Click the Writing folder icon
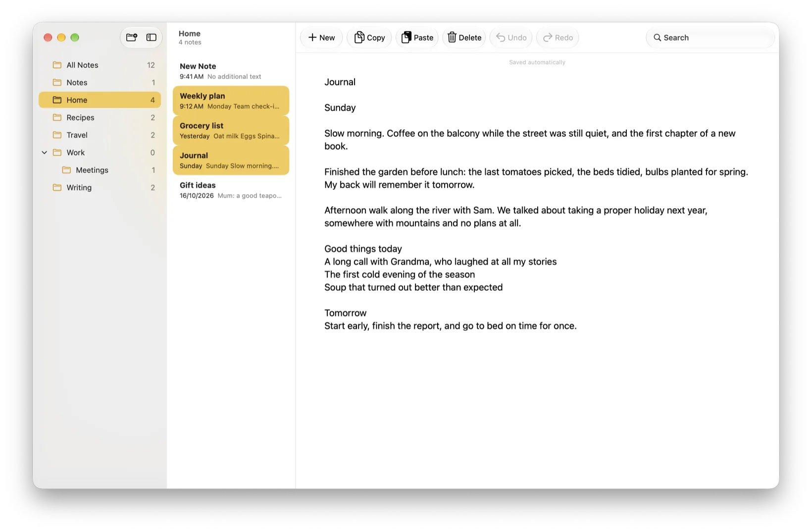This screenshot has width=812, height=532. coord(57,187)
